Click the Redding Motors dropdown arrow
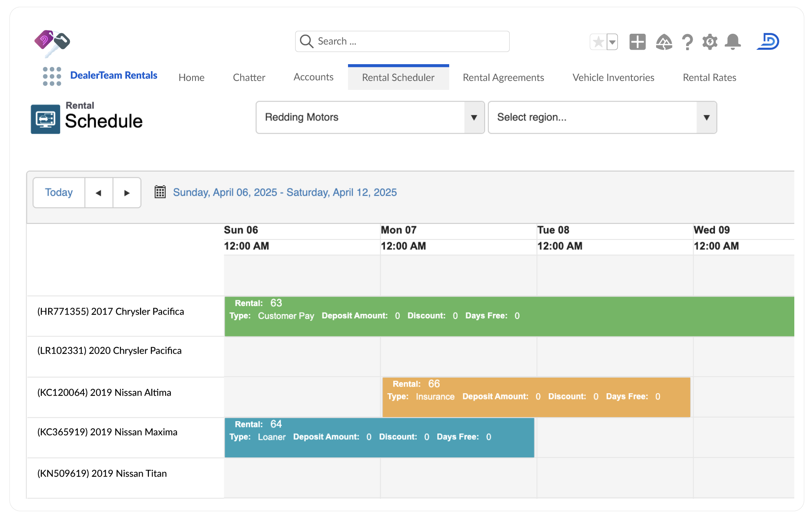 (x=474, y=117)
